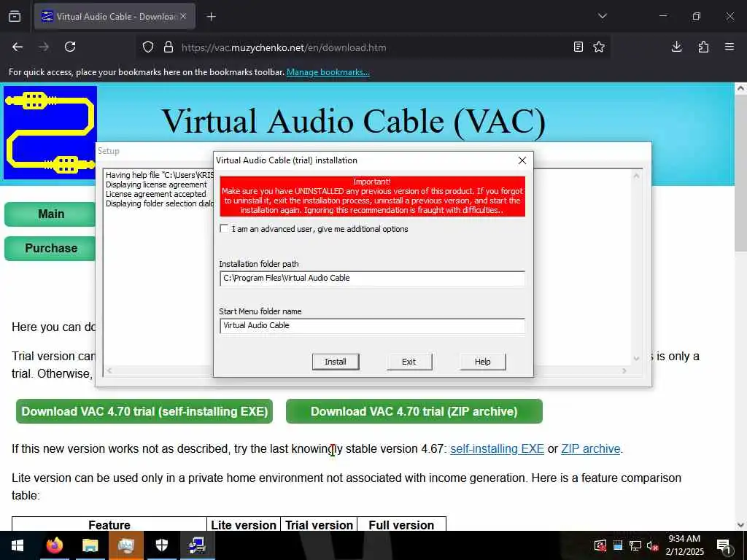Click the version 4.67 self-installing EXE link
This screenshot has height=560, width=747.
[x=497, y=449]
